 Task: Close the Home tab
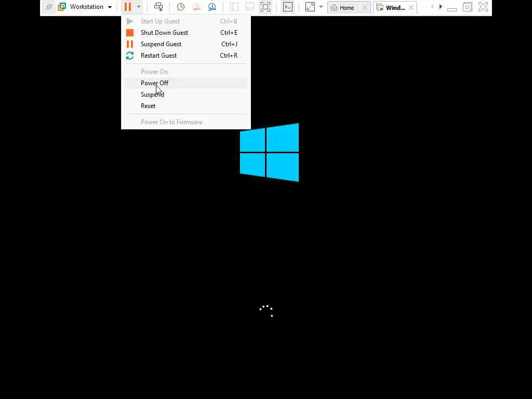coord(365,7)
